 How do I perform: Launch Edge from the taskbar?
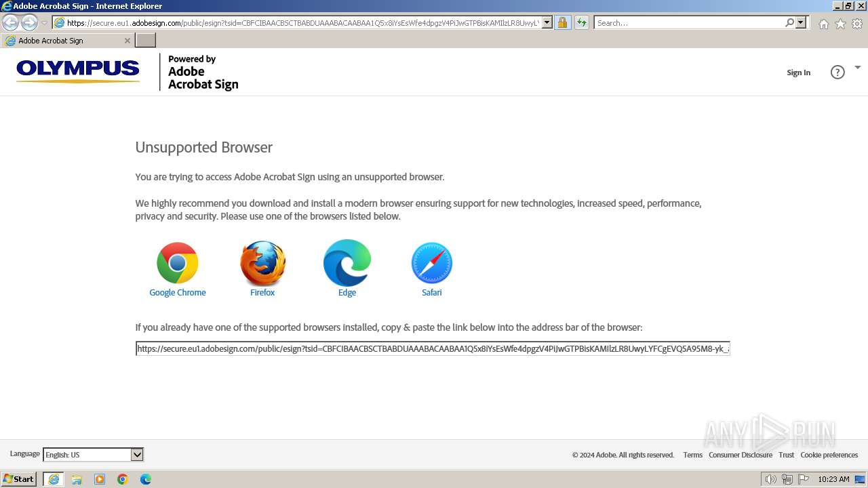point(146,479)
